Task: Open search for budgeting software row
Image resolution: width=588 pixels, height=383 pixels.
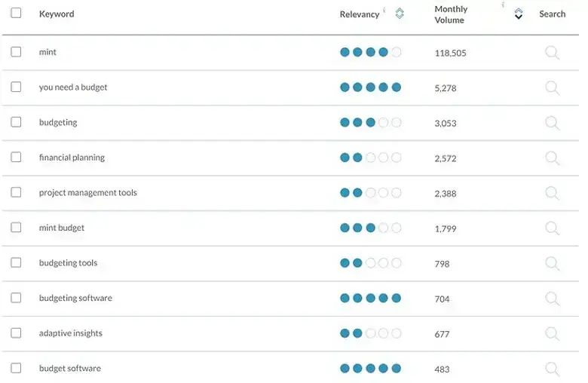Action: pyautogui.click(x=552, y=299)
